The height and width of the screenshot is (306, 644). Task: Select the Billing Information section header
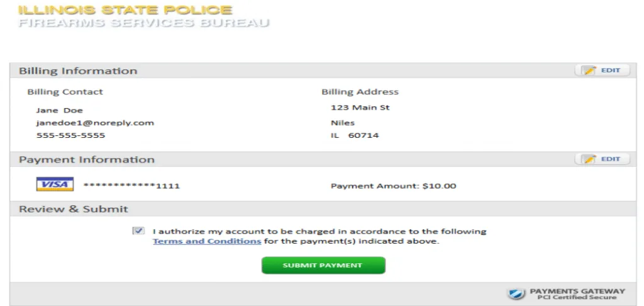coord(78,71)
